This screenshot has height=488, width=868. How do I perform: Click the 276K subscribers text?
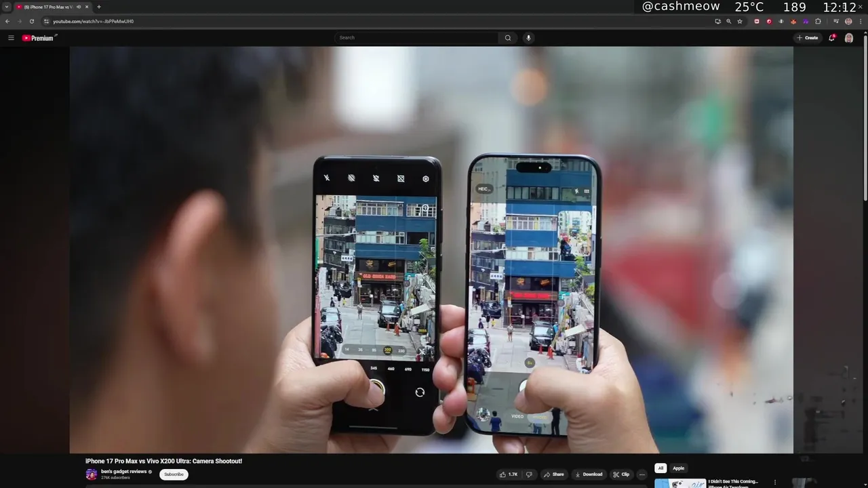(115, 478)
